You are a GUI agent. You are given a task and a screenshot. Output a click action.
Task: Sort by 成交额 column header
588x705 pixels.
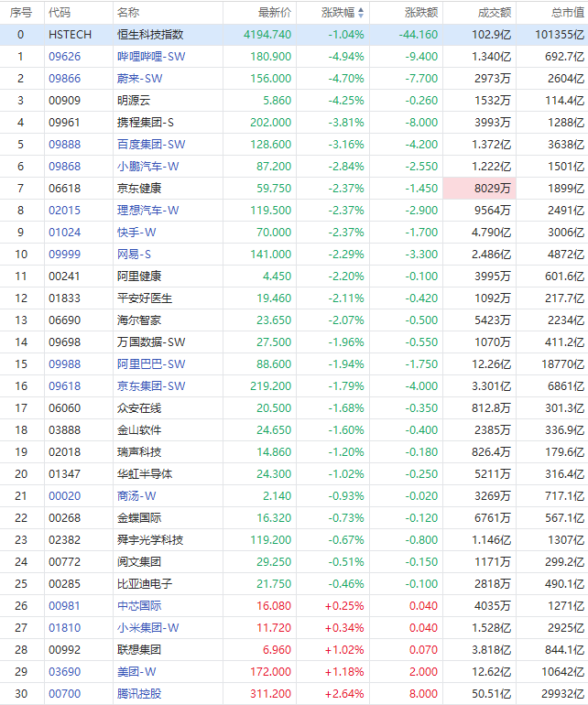tap(495, 13)
